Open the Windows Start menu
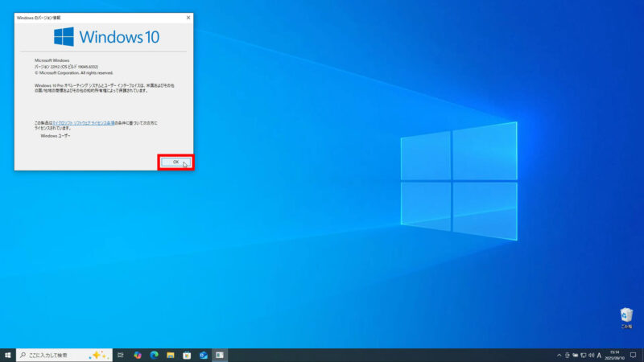 tap(7, 355)
